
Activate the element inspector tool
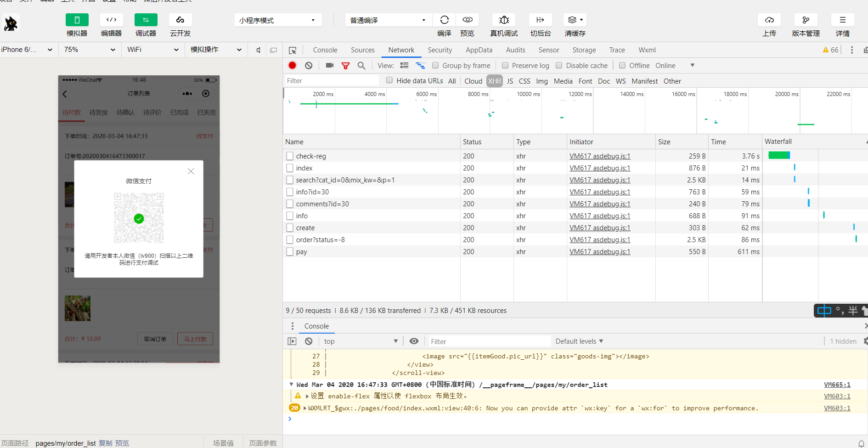click(x=293, y=50)
